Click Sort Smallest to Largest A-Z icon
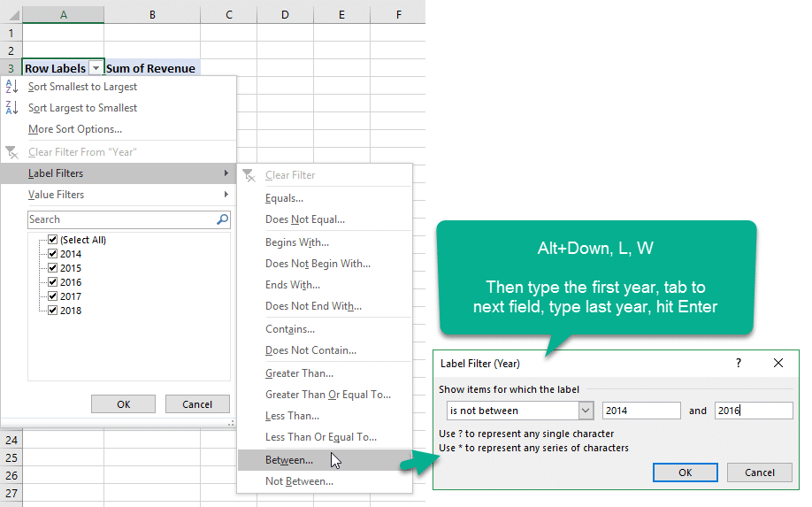 tap(11, 87)
